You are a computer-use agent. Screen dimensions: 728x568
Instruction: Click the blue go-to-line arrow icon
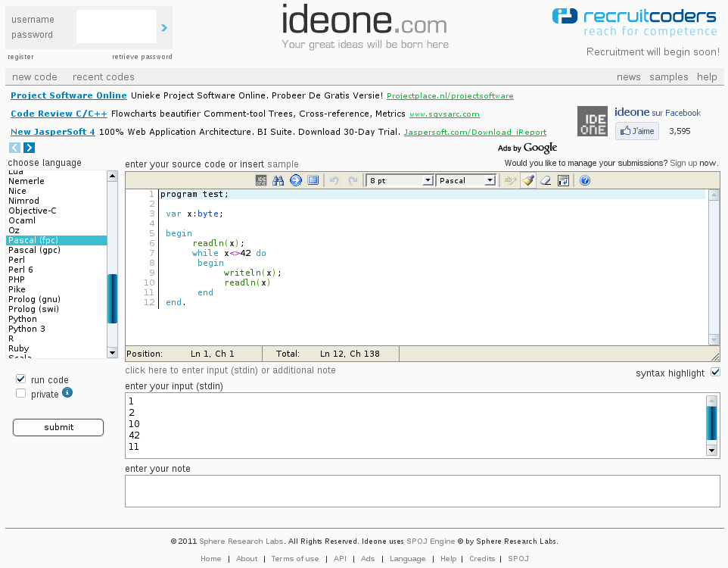click(296, 180)
